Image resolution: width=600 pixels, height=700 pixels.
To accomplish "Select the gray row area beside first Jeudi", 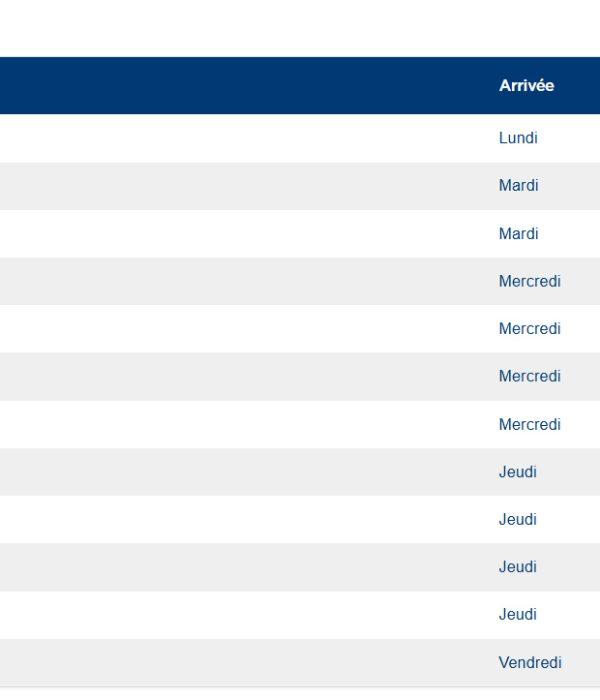I will pyautogui.click(x=240, y=472).
